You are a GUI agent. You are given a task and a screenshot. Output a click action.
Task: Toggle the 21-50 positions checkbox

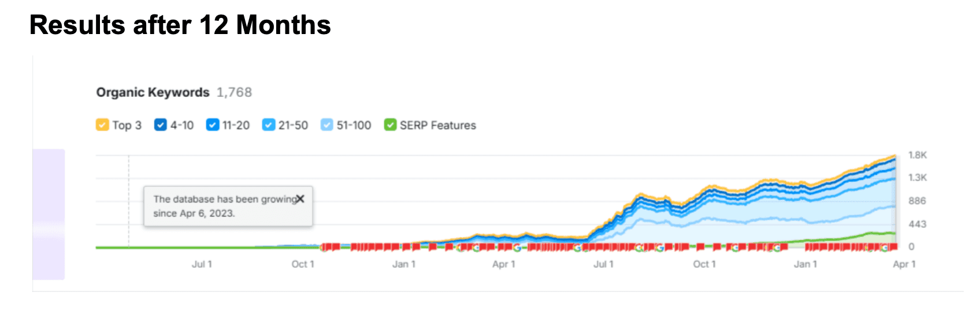click(269, 125)
